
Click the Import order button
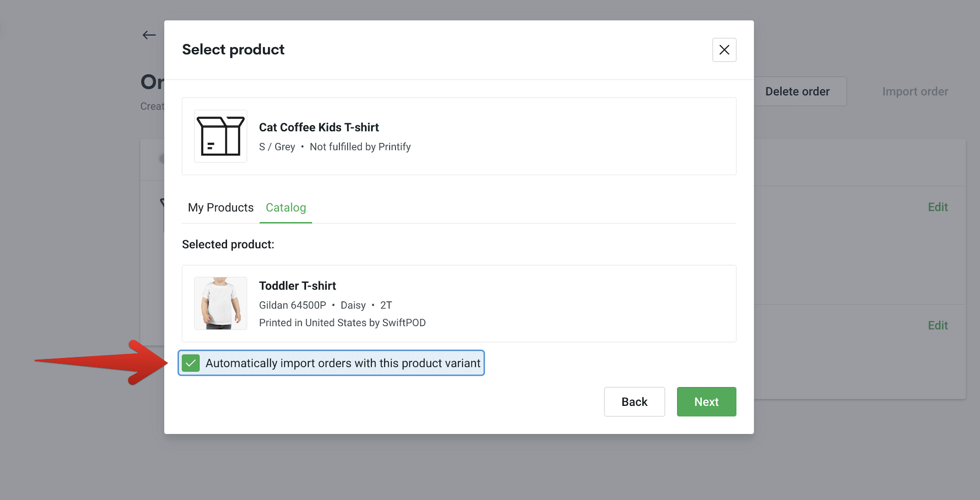point(915,91)
